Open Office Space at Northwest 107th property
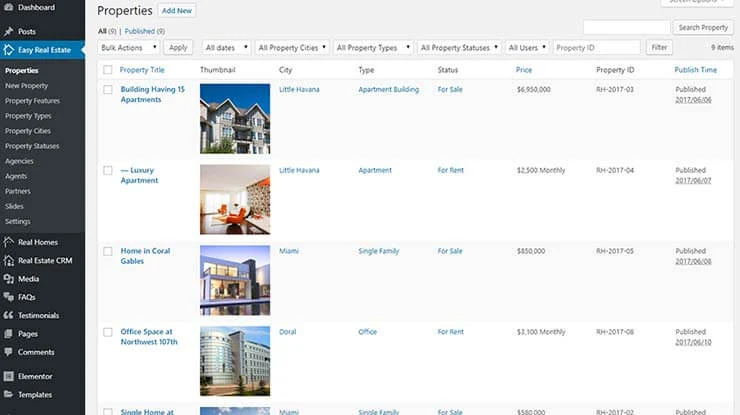 [x=149, y=337]
